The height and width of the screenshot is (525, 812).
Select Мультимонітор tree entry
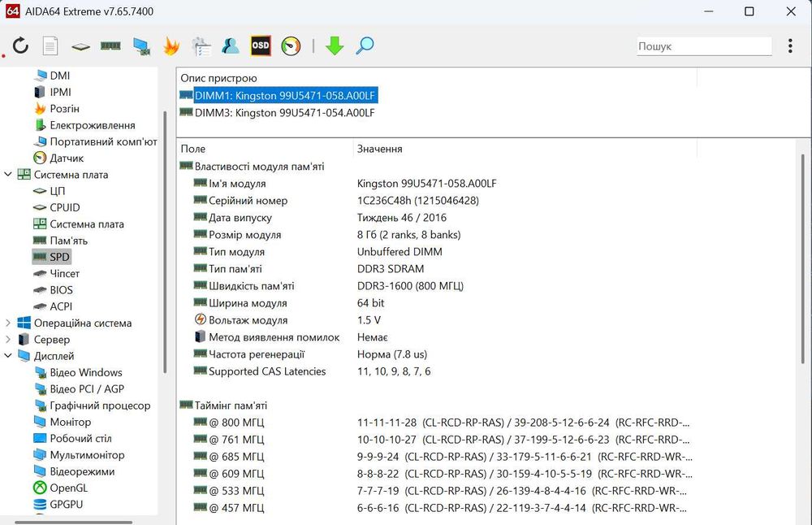(87, 455)
